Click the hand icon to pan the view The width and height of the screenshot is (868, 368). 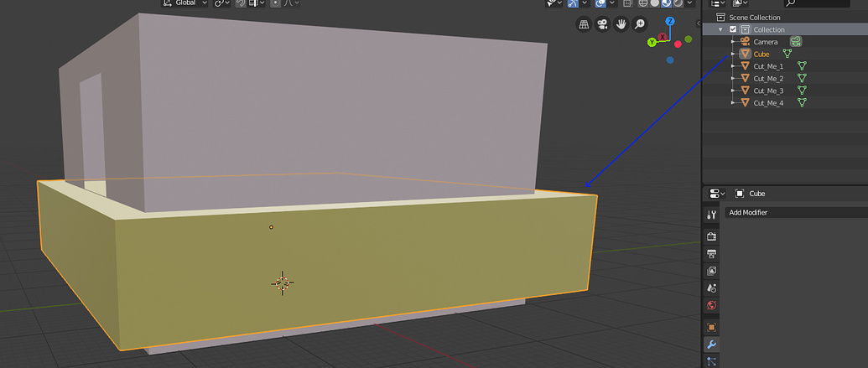tap(621, 23)
